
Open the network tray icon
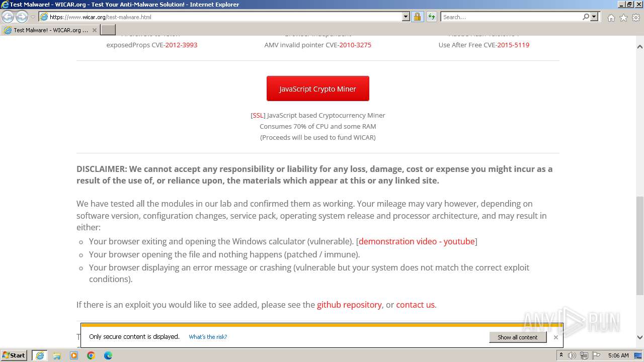(x=584, y=355)
